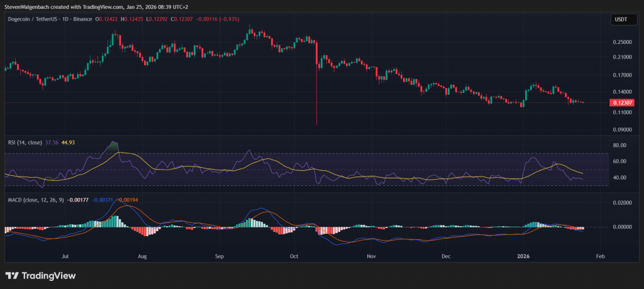Click the Dec label on time axis
The image size is (644, 289).
(446, 256)
